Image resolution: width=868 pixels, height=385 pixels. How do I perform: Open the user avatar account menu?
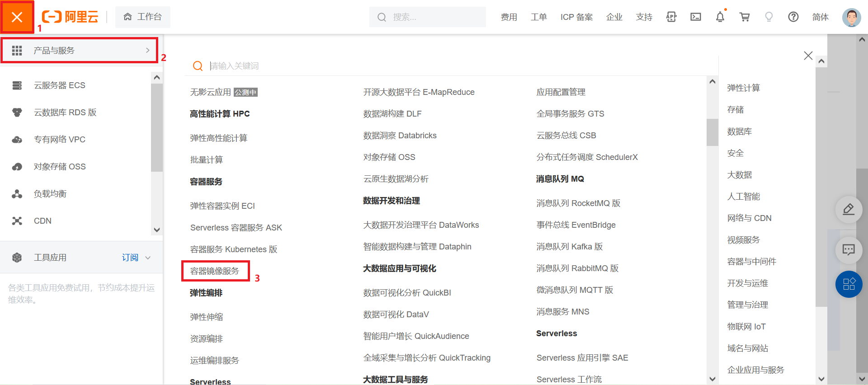pos(851,17)
